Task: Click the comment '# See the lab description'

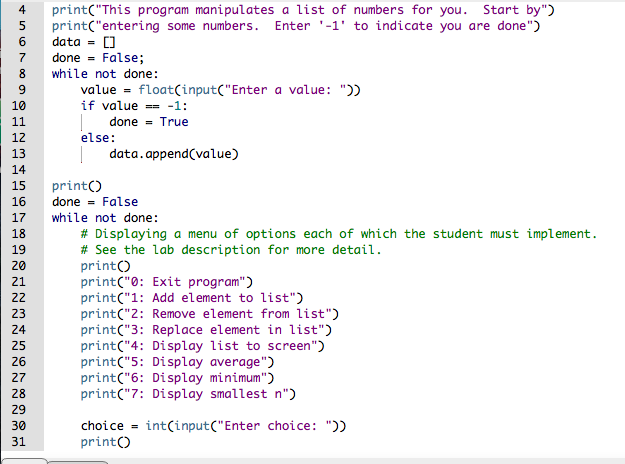Action: pyautogui.click(x=231, y=250)
